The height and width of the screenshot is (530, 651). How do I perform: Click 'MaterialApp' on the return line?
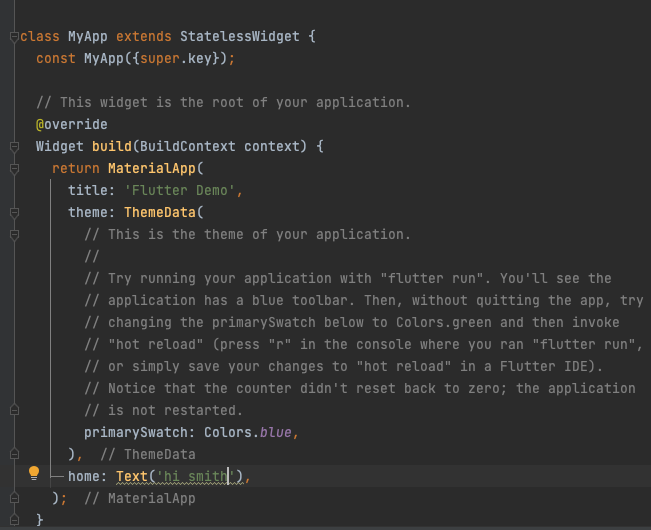152,169
